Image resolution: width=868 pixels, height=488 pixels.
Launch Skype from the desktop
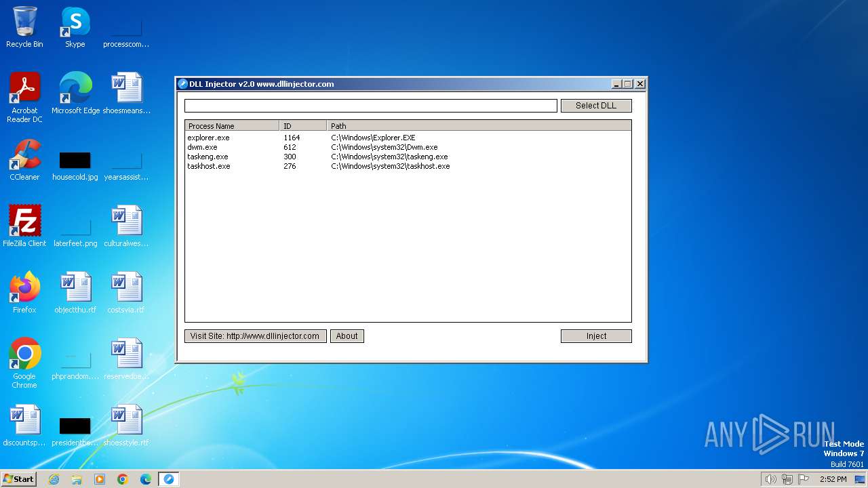[x=75, y=27]
